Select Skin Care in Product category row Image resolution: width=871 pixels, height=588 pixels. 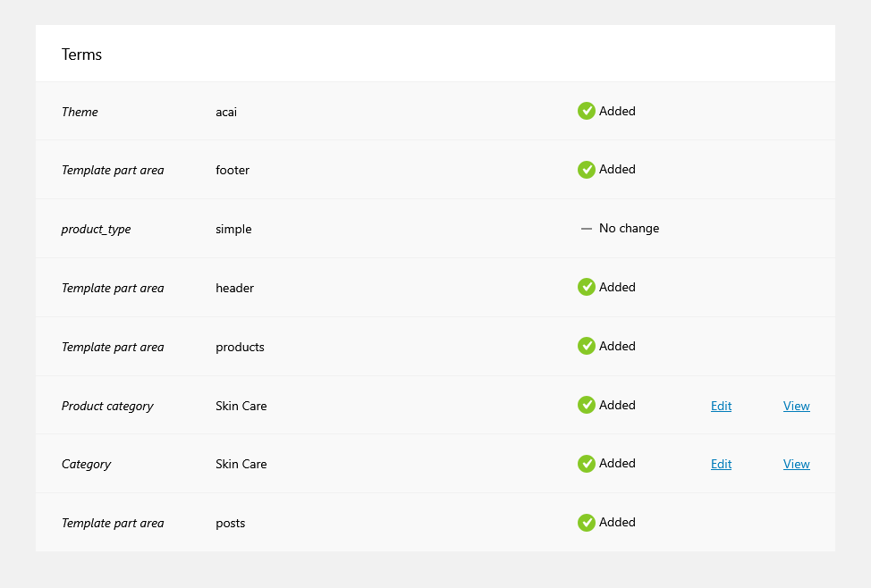(x=241, y=406)
